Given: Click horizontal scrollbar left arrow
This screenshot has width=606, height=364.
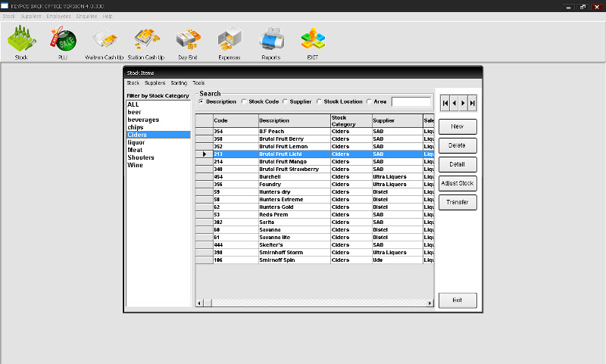Looking at the screenshot, I should click(x=199, y=303).
